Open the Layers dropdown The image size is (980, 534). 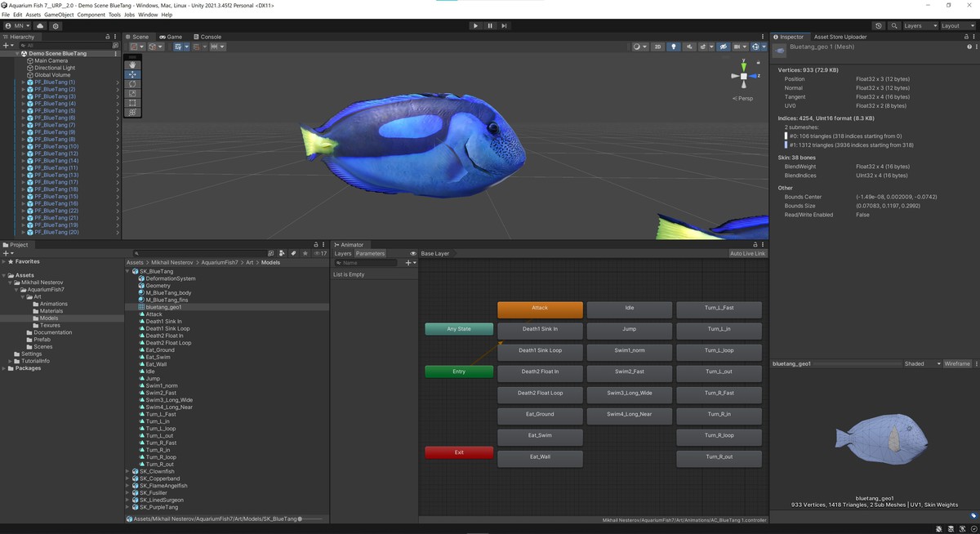(919, 26)
